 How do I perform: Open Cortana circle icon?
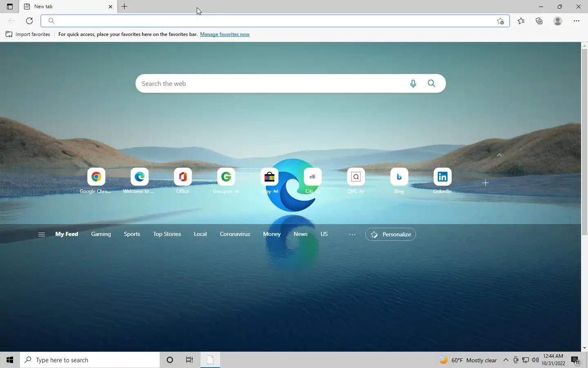(x=170, y=360)
